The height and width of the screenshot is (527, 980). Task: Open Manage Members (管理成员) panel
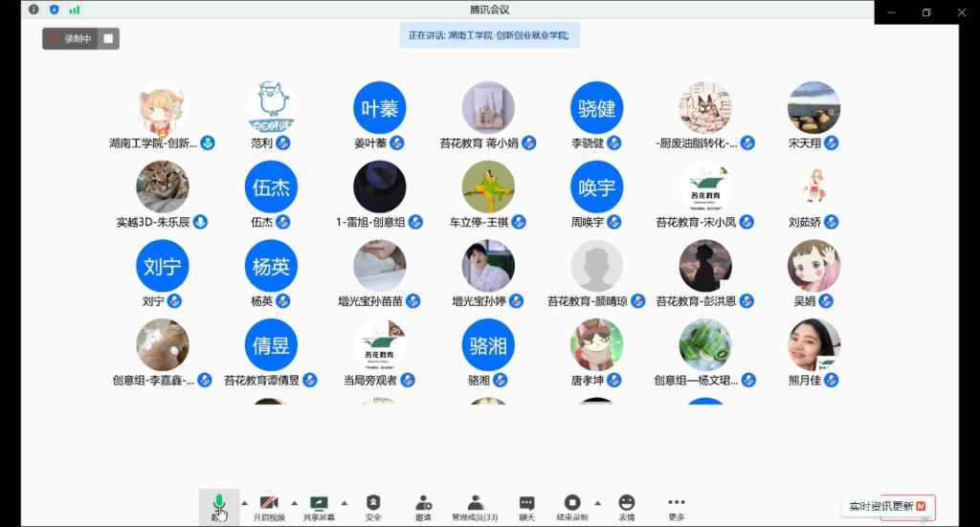point(475,506)
